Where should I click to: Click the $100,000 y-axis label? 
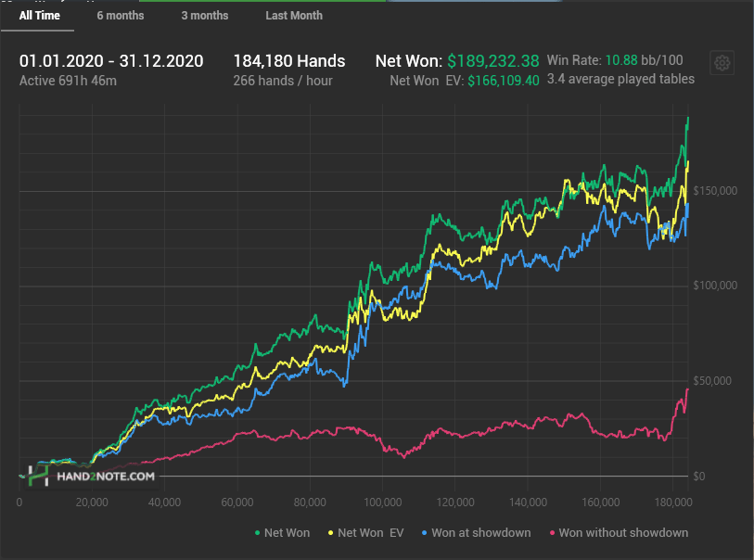coord(715,286)
